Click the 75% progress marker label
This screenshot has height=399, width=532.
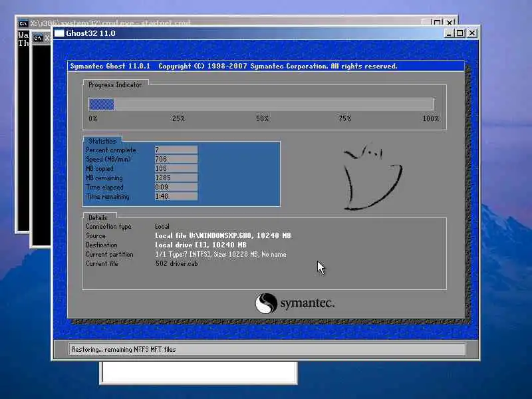[x=344, y=118]
